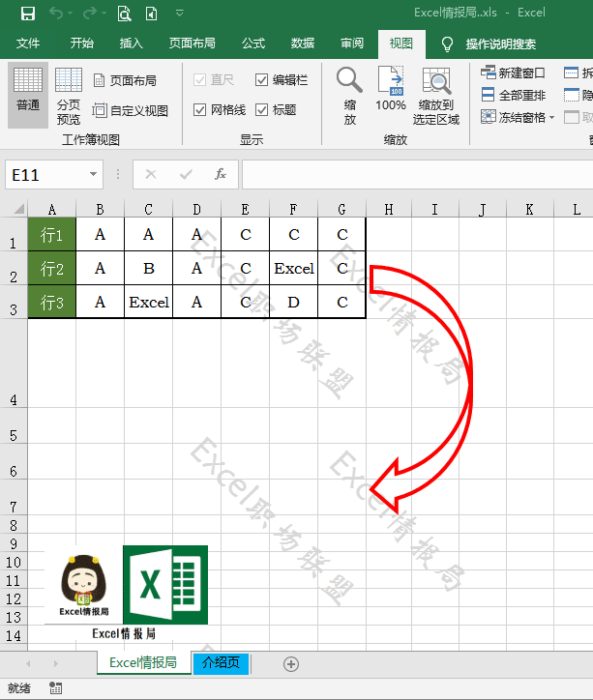Click the green Excel logo picture
The height and width of the screenshot is (700, 593).
[165, 584]
